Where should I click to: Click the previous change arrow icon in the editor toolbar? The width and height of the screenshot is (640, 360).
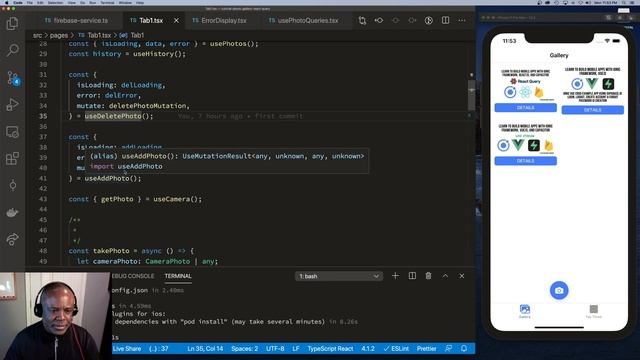pyautogui.click(x=379, y=20)
